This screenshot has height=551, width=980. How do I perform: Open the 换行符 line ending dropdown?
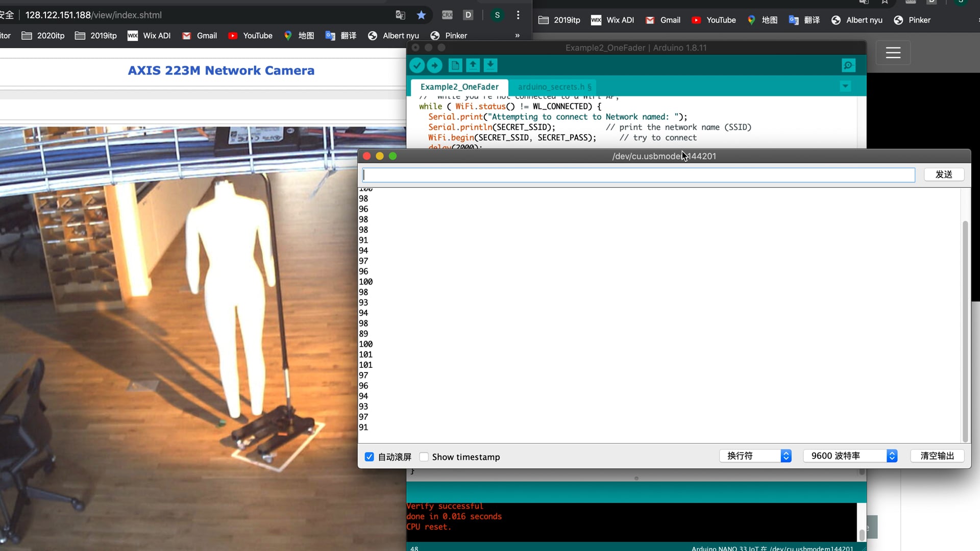click(755, 456)
